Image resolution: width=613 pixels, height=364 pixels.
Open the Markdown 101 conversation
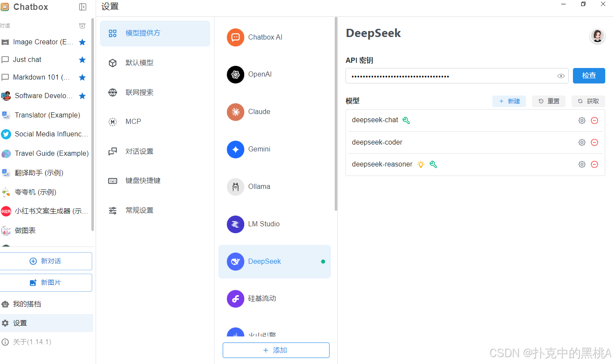click(41, 77)
